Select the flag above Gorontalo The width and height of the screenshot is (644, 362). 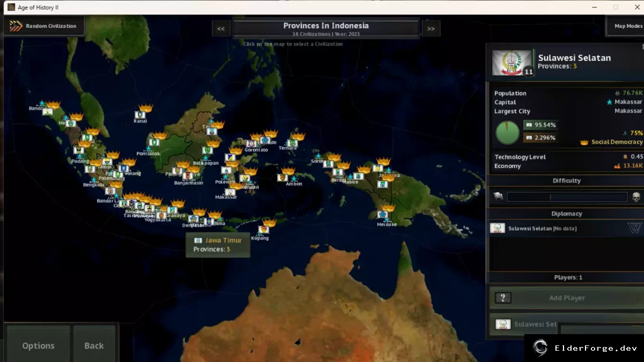point(251,143)
